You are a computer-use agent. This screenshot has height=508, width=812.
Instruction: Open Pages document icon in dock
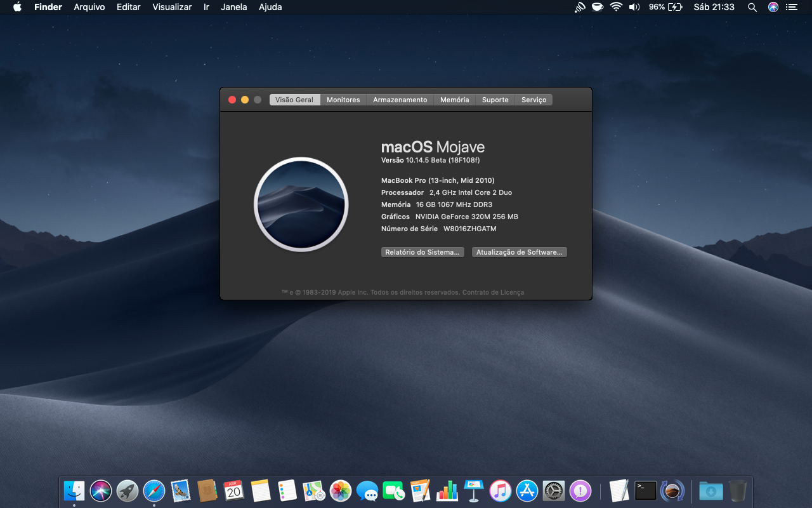point(421,491)
